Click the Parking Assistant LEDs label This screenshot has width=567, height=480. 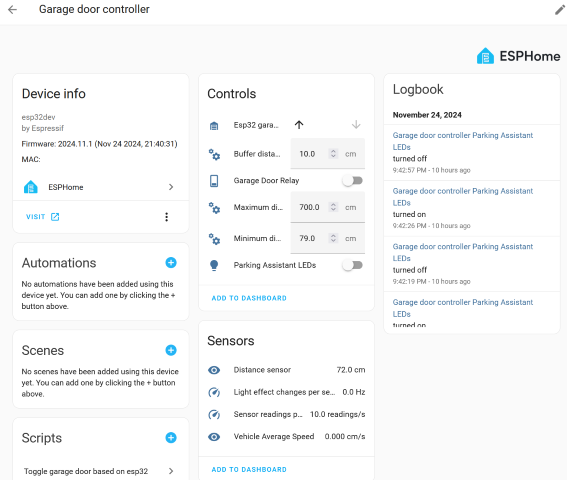[x=275, y=265]
